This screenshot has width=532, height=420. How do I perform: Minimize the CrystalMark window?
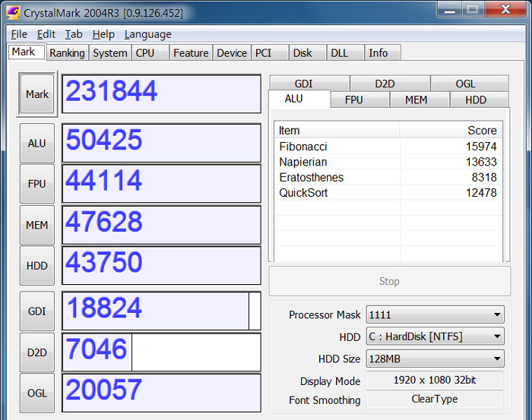450,9
